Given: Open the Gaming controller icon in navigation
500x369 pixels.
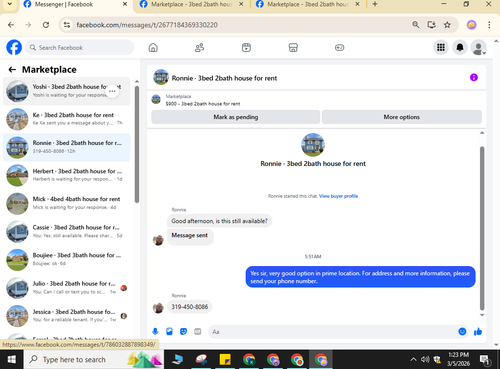Looking at the screenshot, I should click(339, 48).
